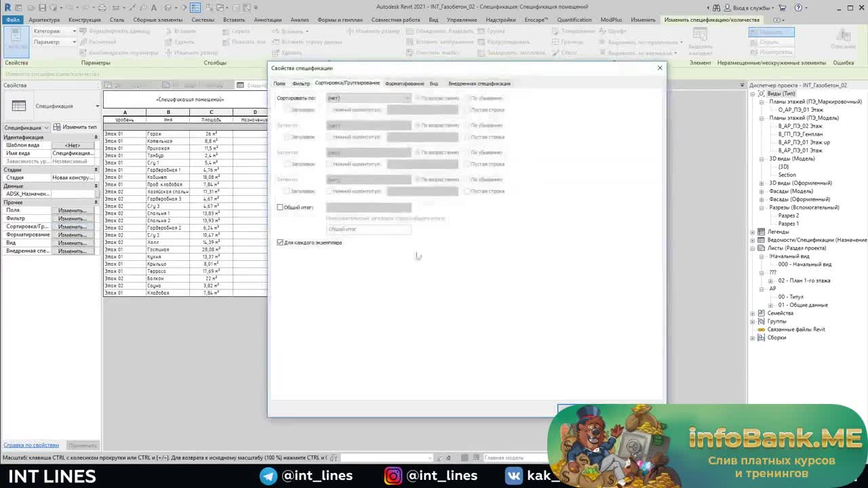The image size is (868, 488).
Task: Click the Легенды icon in project browser
Action: pyautogui.click(x=762, y=232)
